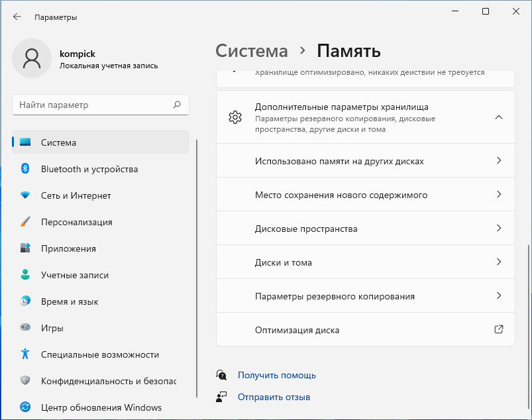Click the storage settings gear icon
This screenshot has width=532, height=420.
point(235,117)
